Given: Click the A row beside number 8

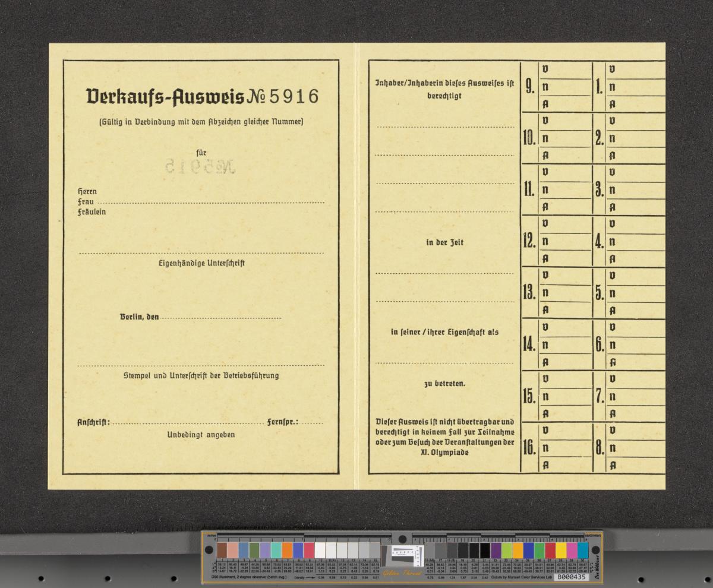Looking at the screenshot, I should [636, 465].
